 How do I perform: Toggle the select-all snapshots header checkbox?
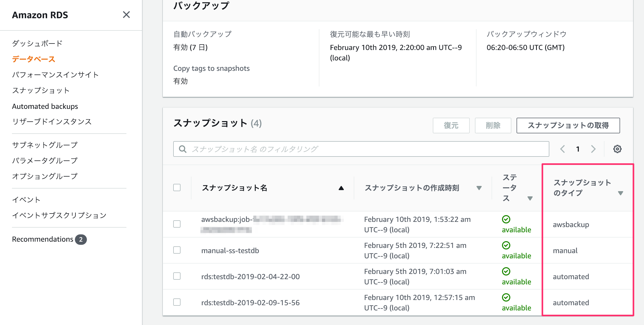click(x=177, y=187)
